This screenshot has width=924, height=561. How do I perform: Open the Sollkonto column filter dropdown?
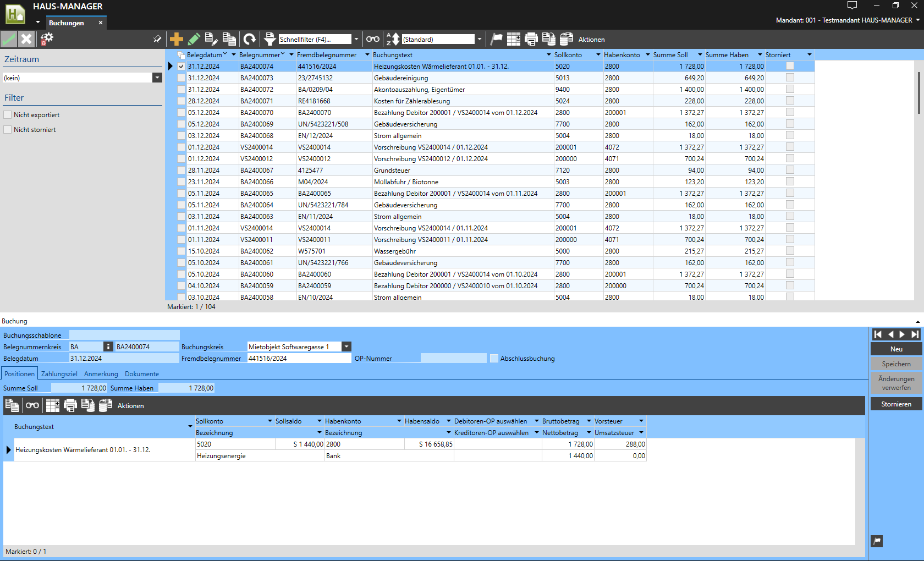[598, 55]
